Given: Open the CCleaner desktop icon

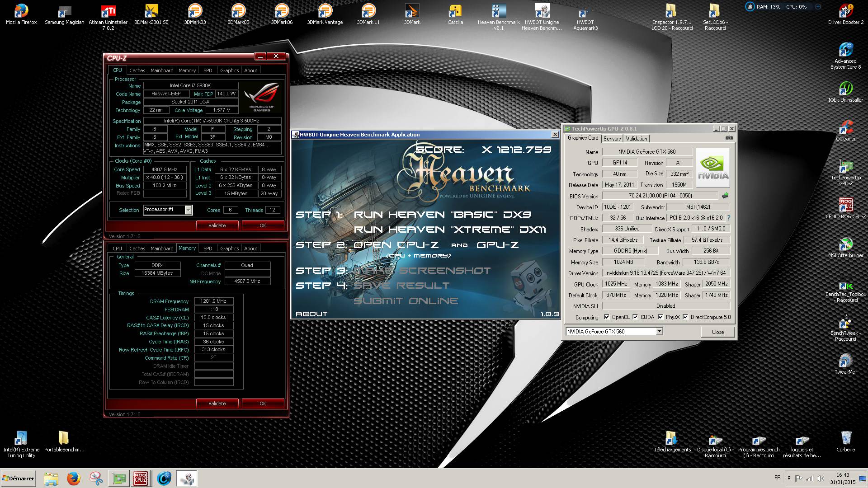Looking at the screenshot, I should (x=845, y=131).
